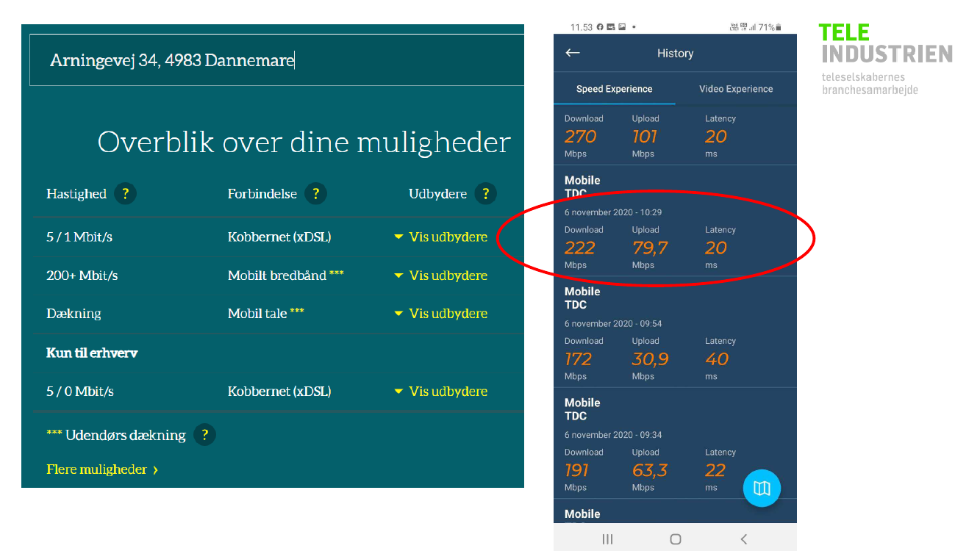Click the Teleindustrien logo
The image size is (980, 551).
tap(885, 59)
